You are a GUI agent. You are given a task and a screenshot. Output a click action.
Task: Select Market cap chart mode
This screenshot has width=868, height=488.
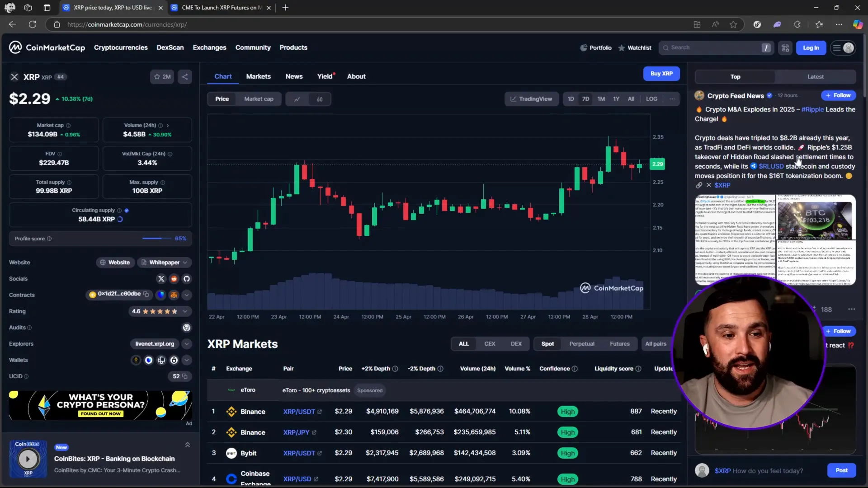[x=259, y=99]
